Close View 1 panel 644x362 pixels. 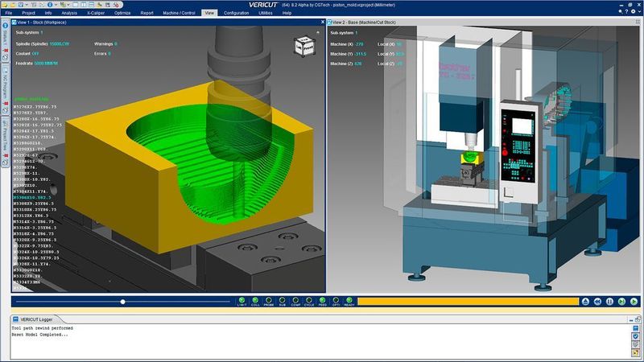pyautogui.click(x=323, y=23)
